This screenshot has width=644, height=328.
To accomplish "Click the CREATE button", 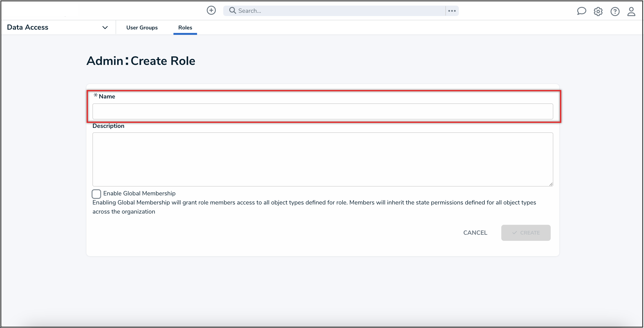I will tap(526, 233).
